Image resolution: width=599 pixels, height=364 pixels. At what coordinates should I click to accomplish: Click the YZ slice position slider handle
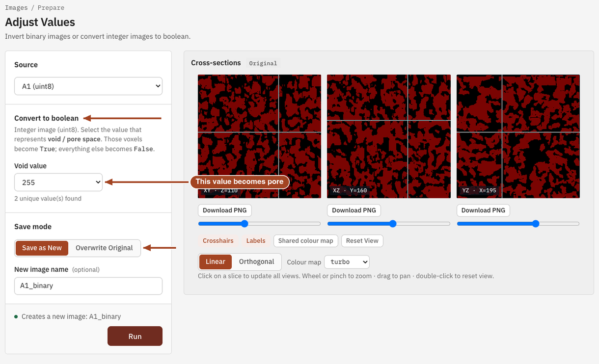tap(536, 224)
